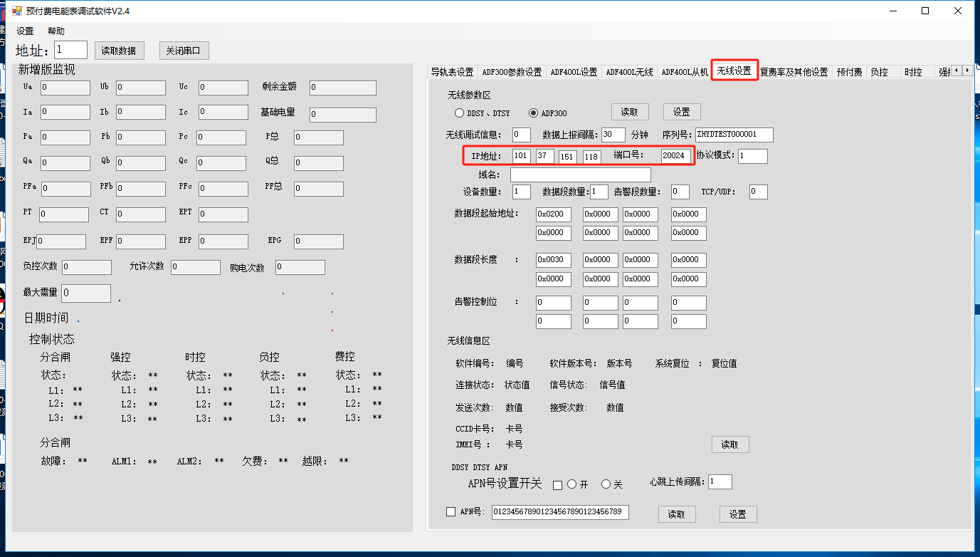Switch to the 复费率及其他设置 tab
980x557 pixels.
pos(794,72)
